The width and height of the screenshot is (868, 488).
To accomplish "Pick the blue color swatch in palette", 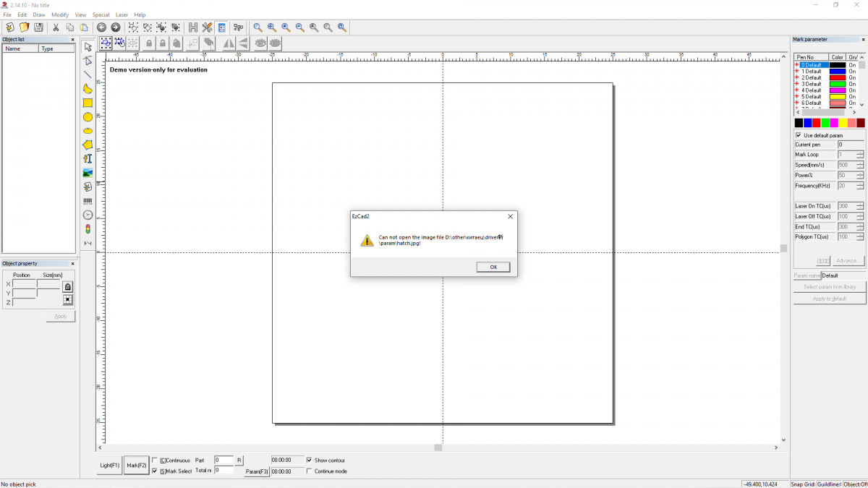I will [x=808, y=123].
